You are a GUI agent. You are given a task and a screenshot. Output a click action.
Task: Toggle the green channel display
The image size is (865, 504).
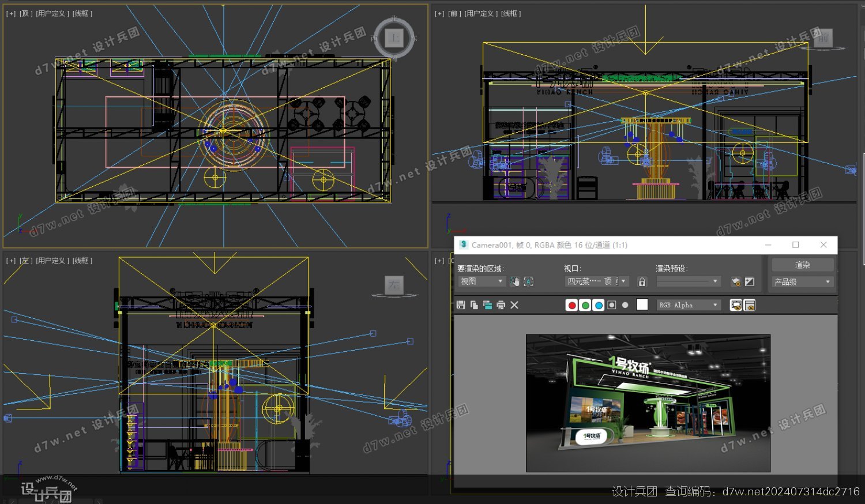pyautogui.click(x=585, y=305)
